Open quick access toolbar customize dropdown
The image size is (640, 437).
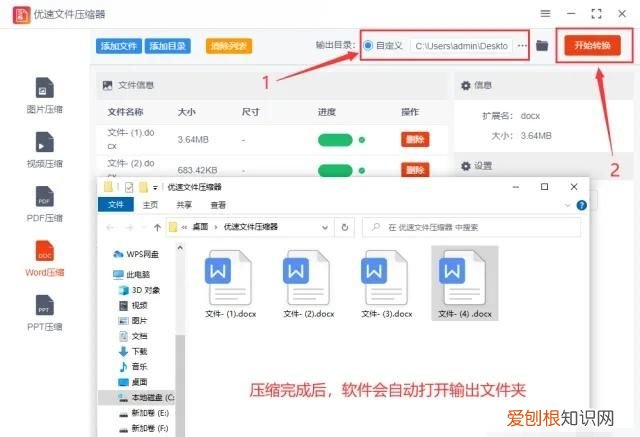(x=155, y=188)
